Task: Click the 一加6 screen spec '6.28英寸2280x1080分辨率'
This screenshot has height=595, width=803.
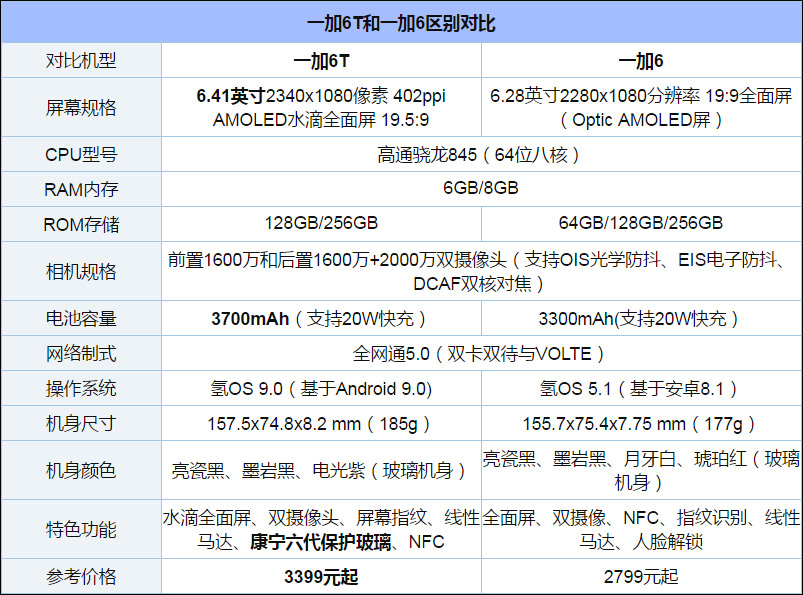Action: point(595,96)
